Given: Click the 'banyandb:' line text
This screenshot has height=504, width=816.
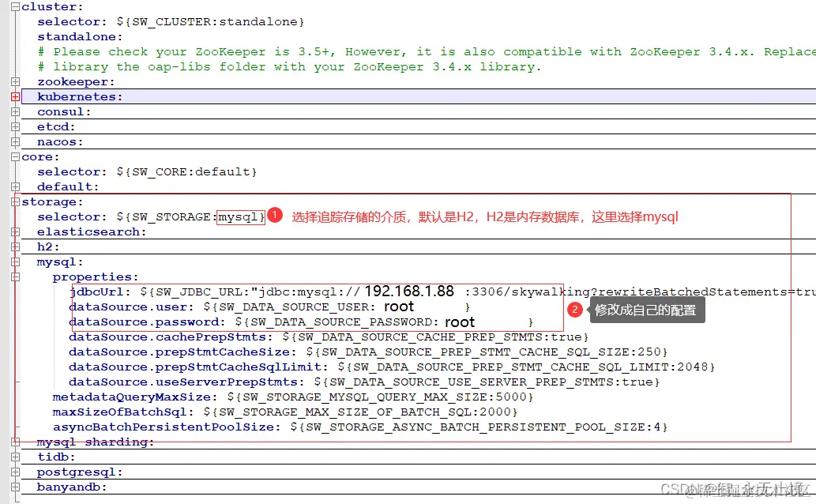Looking at the screenshot, I should tap(72, 487).
